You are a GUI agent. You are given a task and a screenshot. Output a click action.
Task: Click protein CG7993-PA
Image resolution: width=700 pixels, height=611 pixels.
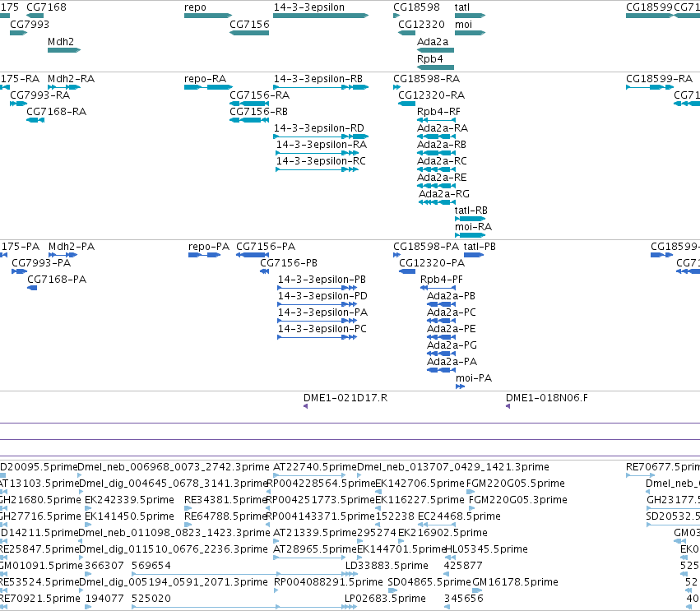(x=19, y=271)
